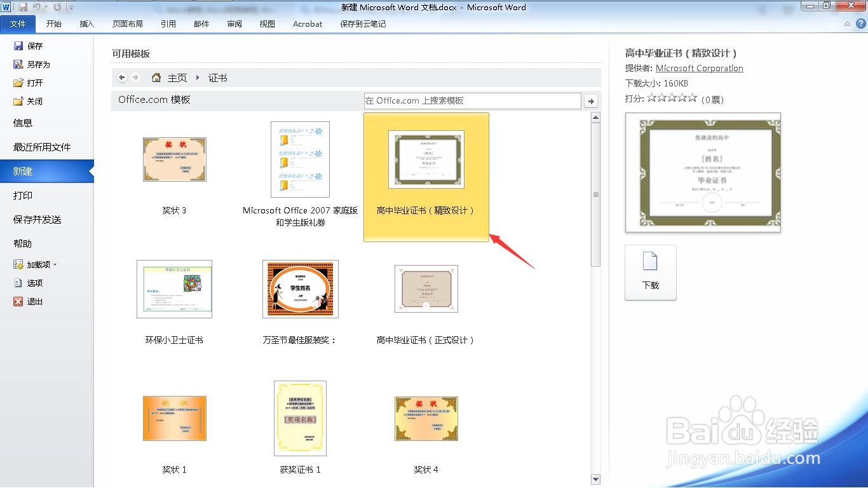Click the forward navigation arrow icon

[135, 78]
